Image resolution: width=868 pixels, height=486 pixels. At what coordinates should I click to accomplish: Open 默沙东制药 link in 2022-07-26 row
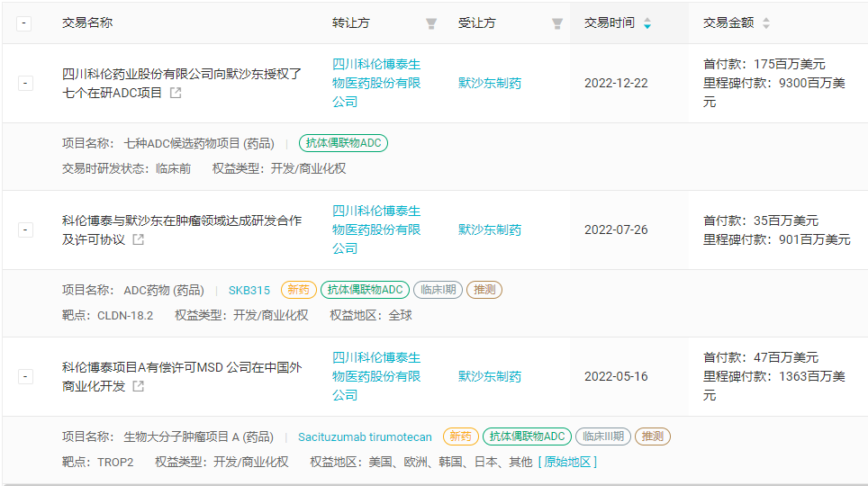point(490,229)
